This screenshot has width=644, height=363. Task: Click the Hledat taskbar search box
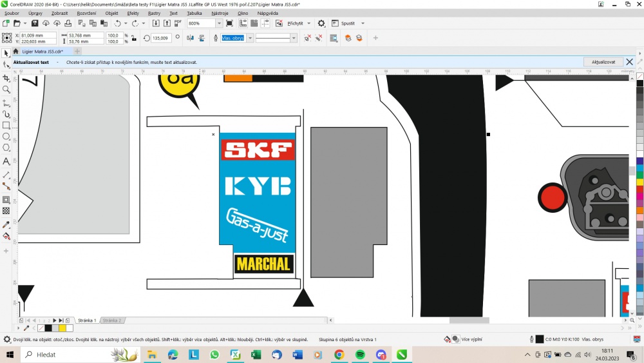[x=80, y=355]
